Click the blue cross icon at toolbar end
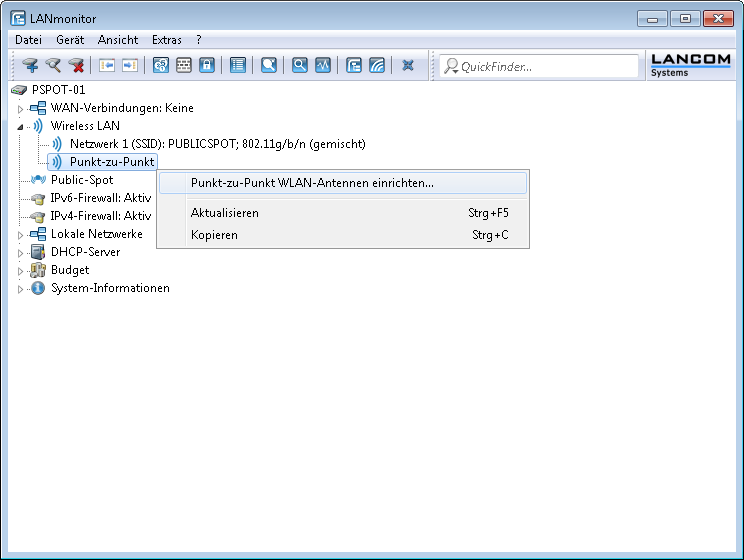Viewport: 744px width, 560px height. pos(408,66)
